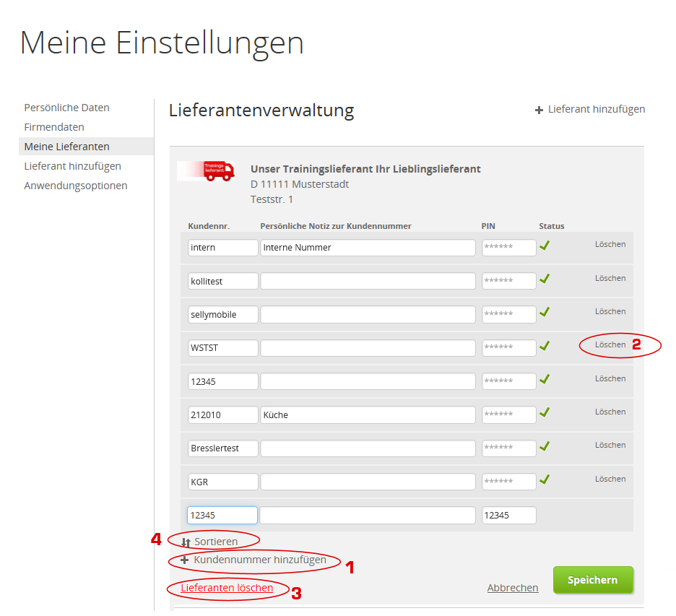
Task: Click the PIN field in sellymobile row
Action: click(x=508, y=315)
